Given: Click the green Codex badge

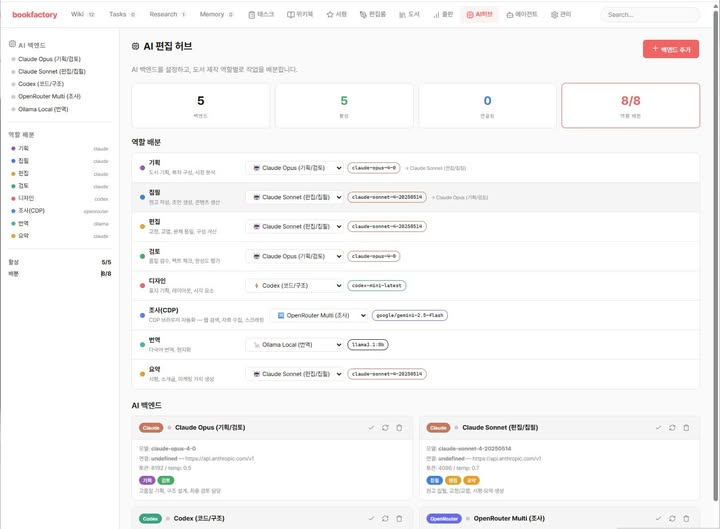Looking at the screenshot, I should pyautogui.click(x=150, y=518).
